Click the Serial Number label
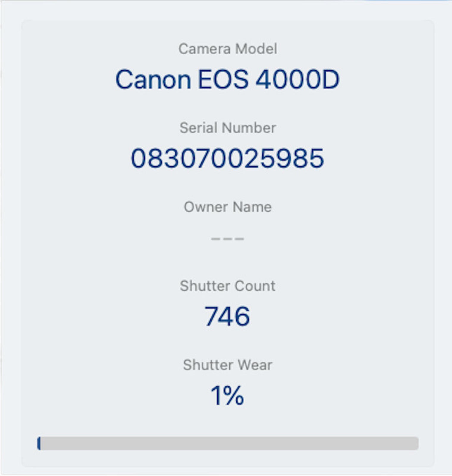 (227, 128)
